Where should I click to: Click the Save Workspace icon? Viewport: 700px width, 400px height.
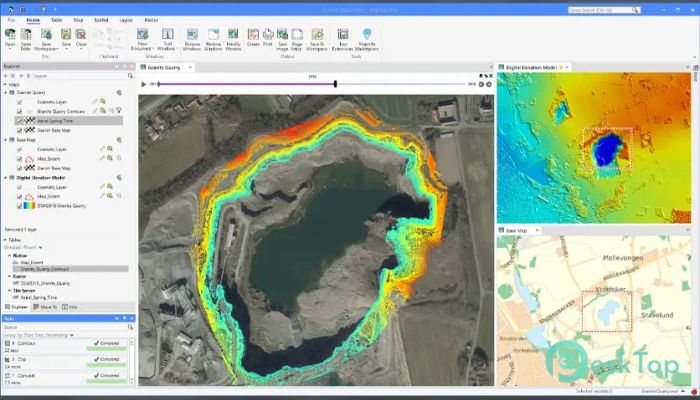[x=45, y=35]
